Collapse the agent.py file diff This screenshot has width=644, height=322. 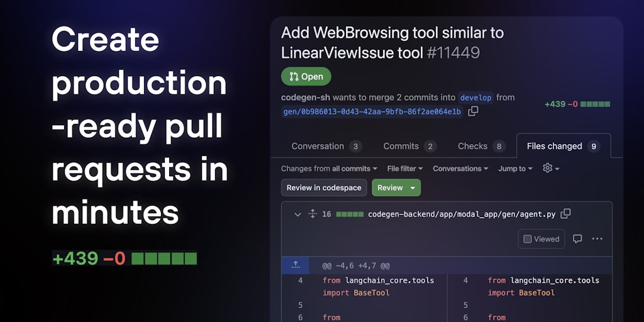[297, 214]
